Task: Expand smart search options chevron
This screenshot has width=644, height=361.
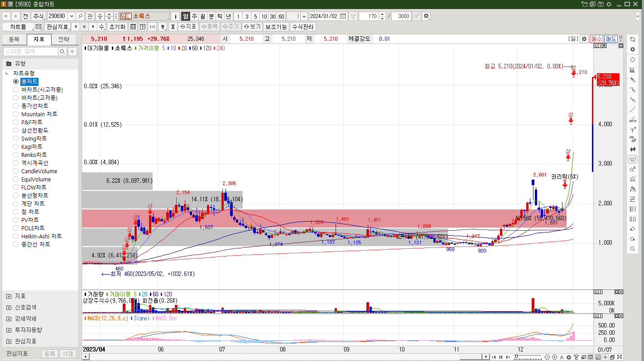Action: click(x=72, y=52)
